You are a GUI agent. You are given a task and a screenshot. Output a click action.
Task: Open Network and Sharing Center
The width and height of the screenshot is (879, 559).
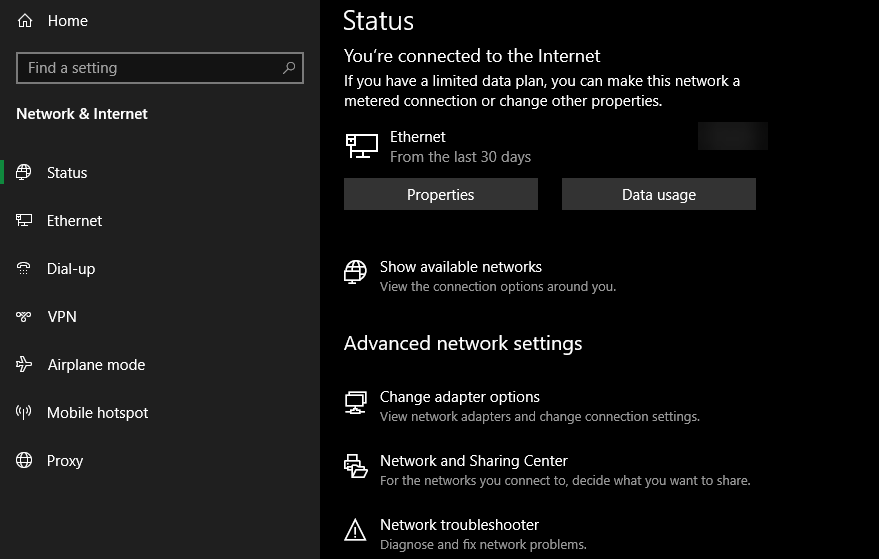point(473,462)
